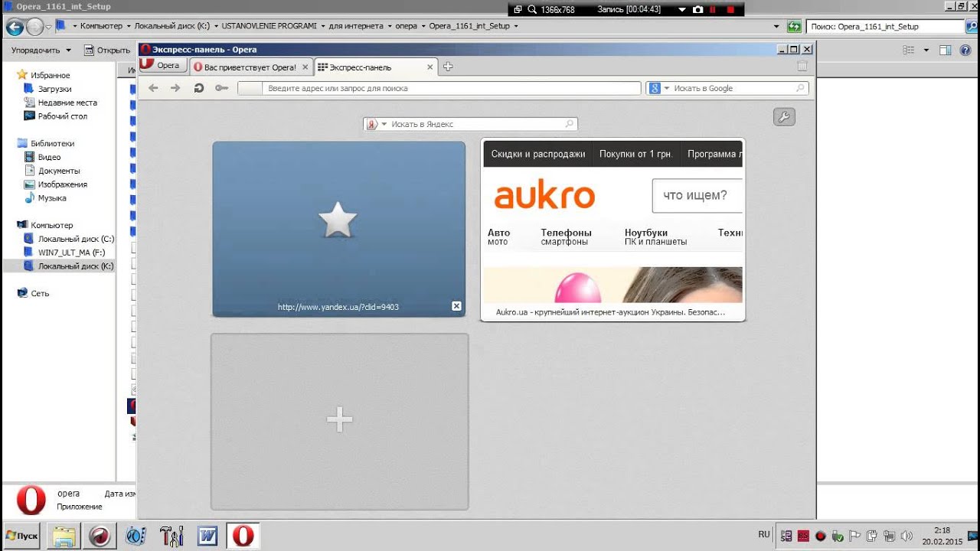Go back in Opera navigation
The image size is (980, 551).
(x=153, y=88)
